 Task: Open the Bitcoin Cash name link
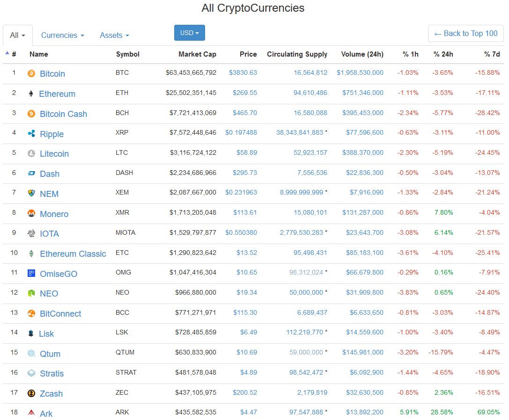(63, 114)
